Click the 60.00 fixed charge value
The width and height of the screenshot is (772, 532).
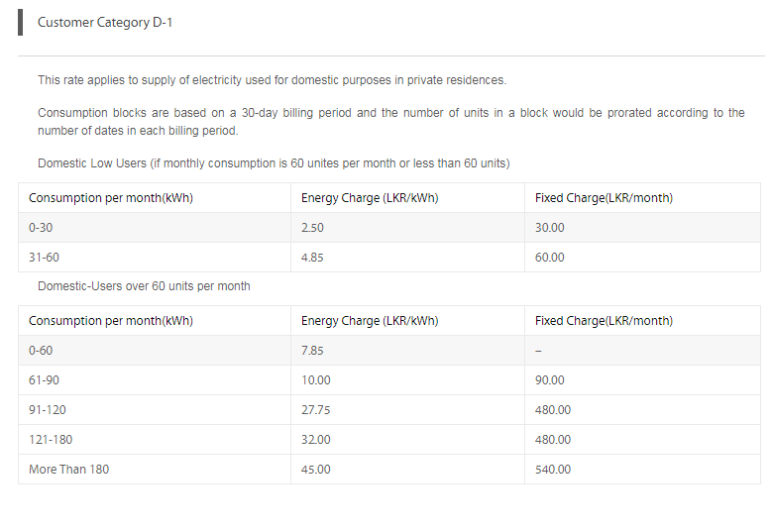pos(549,258)
